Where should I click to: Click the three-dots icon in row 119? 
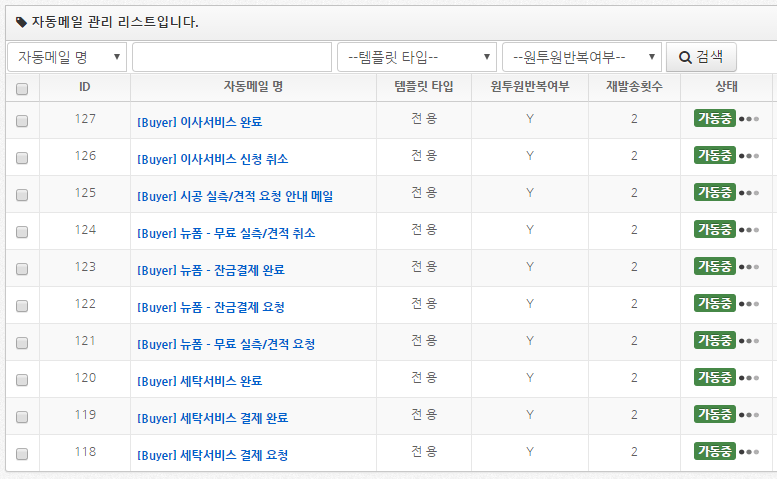[749, 415]
